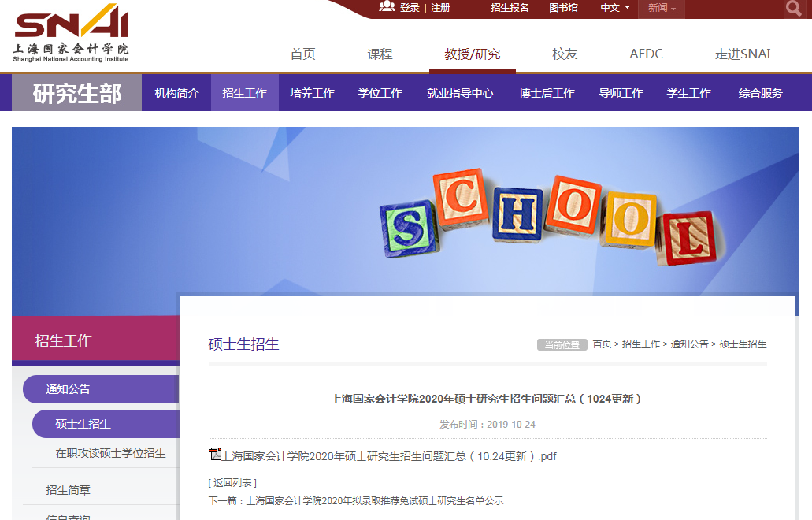The height and width of the screenshot is (520, 812).
Task: Expand the 中文 language dropdown
Action: (x=615, y=8)
